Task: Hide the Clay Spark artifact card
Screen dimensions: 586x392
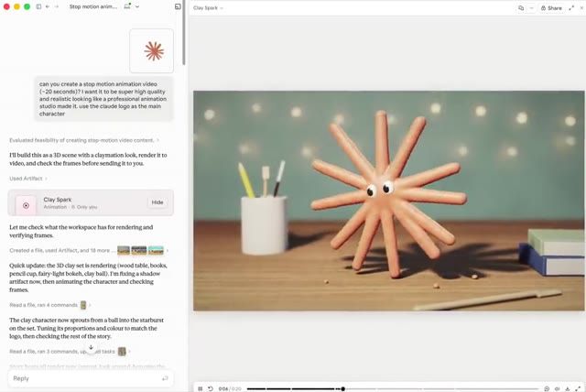Action: coord(157,202)
